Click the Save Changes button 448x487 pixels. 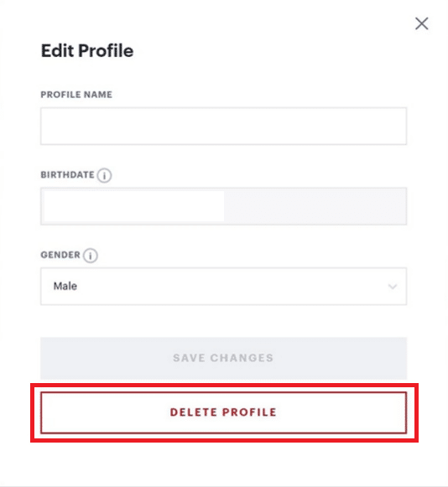point(223,358)
